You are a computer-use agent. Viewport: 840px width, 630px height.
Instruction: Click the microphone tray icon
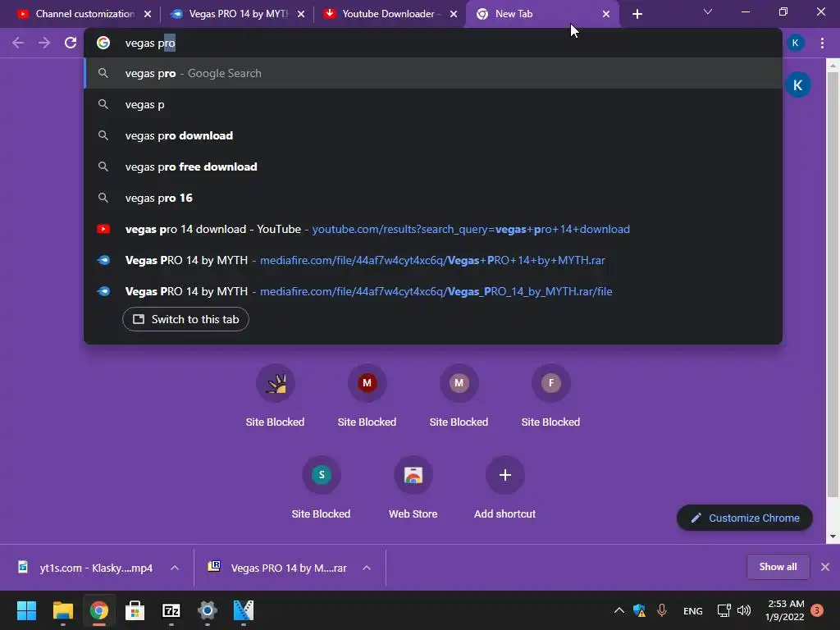click(x=662, y=610)
